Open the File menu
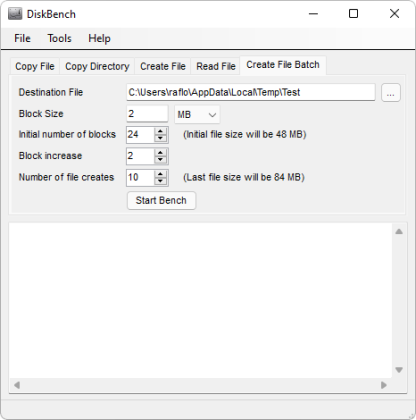This screenshot has width=416, height=420. pyautogui.click(x=22, y=38)
